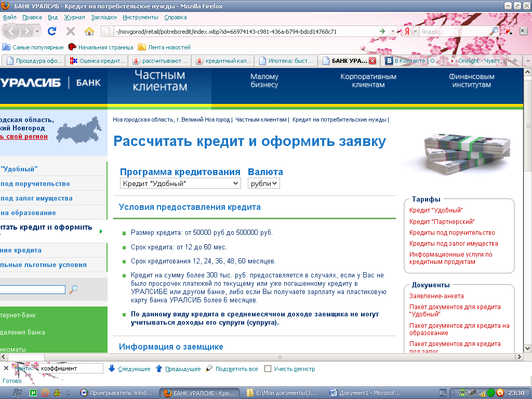Viewport: 532px width, 399px height.
Task: Open the Журнал menu
Action: coord(74,17)
